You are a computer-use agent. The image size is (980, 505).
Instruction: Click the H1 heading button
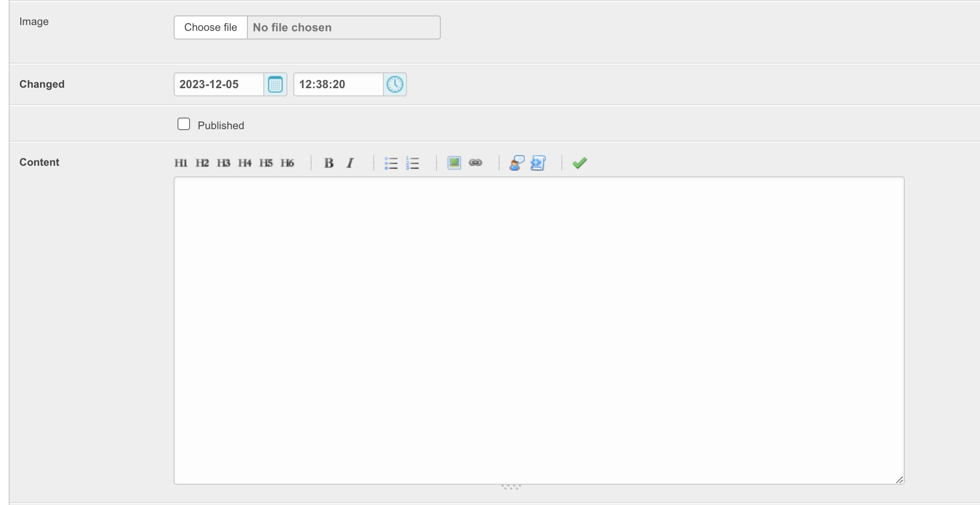click(181, 163)
